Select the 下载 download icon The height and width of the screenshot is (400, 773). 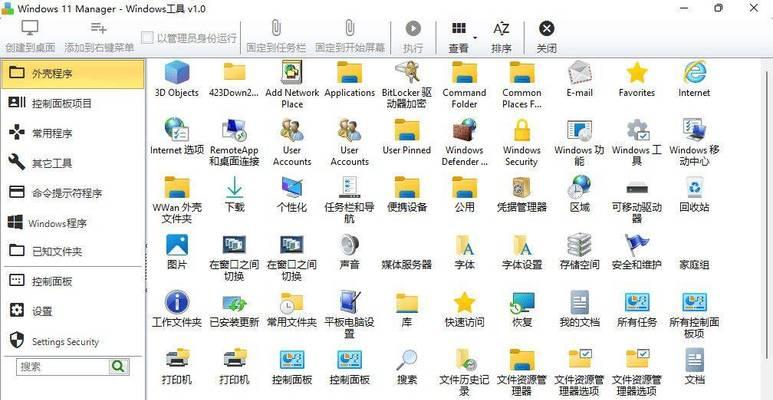pos(234,187)
